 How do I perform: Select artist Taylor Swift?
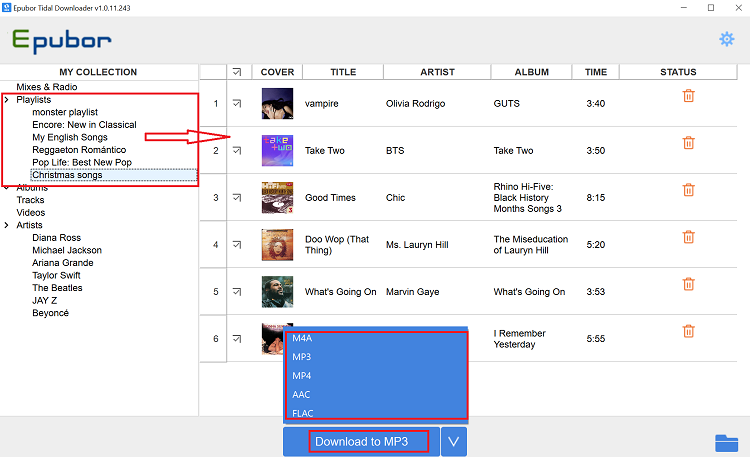(56, 275)
